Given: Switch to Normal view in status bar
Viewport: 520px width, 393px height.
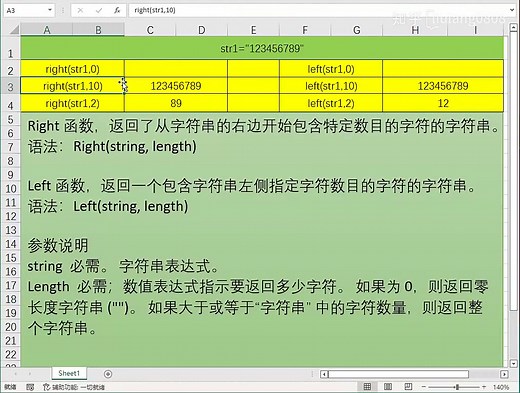Looking at the screenshot, I should pos(367,387).
